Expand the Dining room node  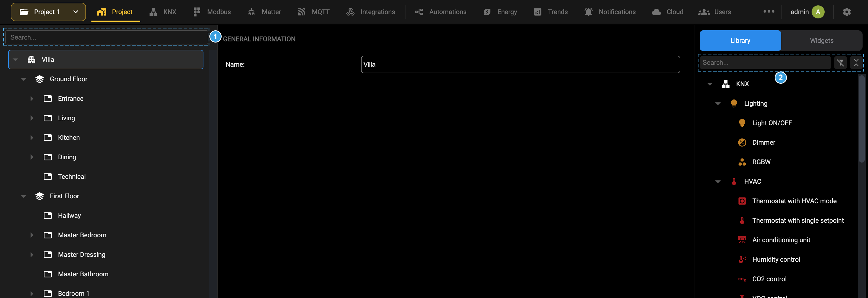[x=32, y=157]
